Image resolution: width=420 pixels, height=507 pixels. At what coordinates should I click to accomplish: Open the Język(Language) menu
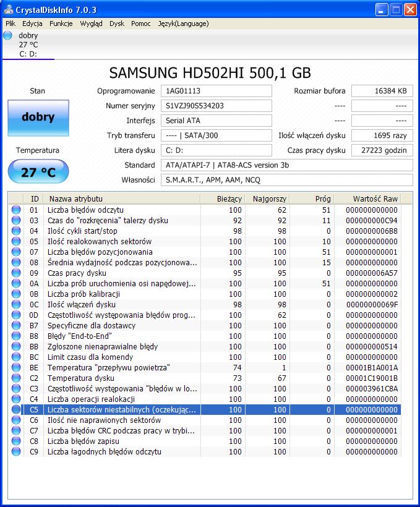[x=183, y=23]
